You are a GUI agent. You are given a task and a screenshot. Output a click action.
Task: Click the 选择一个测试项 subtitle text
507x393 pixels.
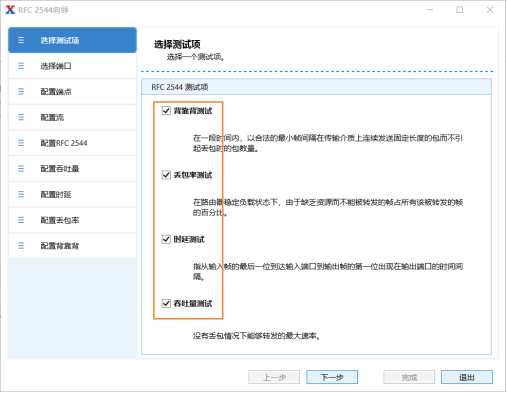[196, 57]
